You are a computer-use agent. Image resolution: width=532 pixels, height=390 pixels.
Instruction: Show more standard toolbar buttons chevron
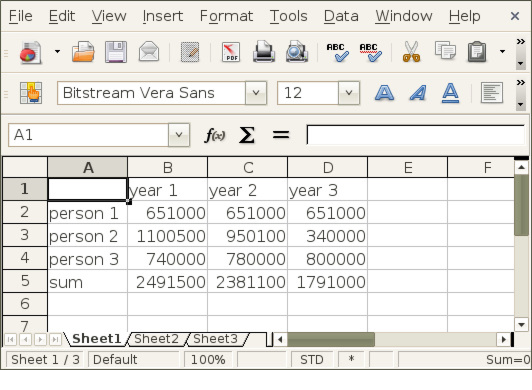point(520,42)
